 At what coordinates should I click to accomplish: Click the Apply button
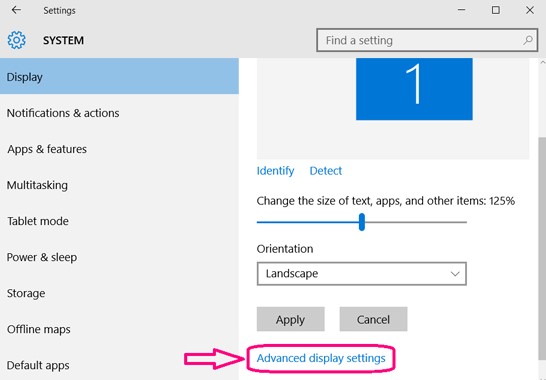click(x=290, y=319)
